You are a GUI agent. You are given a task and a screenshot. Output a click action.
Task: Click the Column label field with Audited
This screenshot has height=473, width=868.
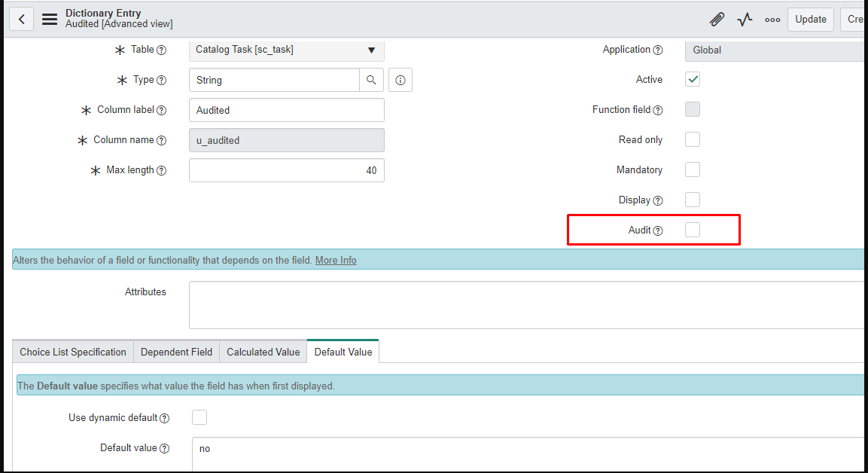click(287, 110)
